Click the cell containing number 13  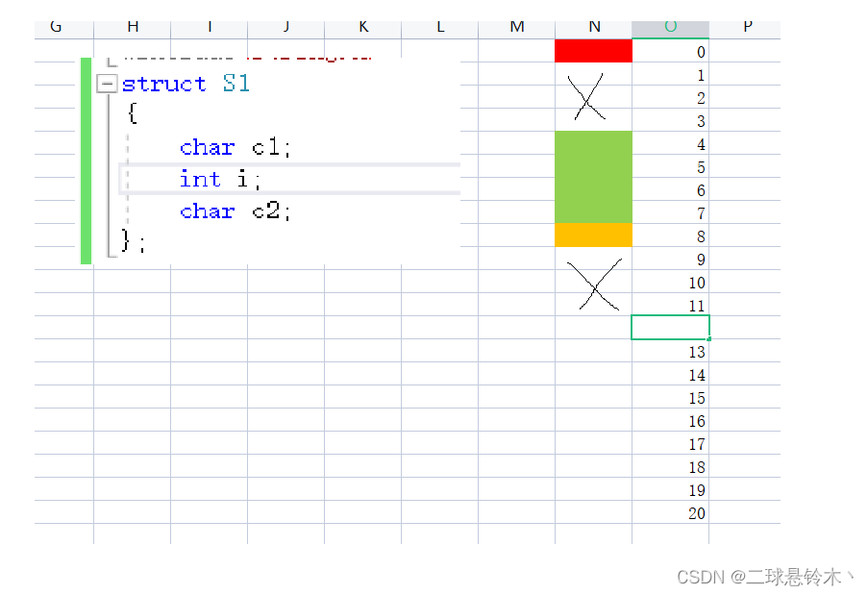[x=670, y=352]
